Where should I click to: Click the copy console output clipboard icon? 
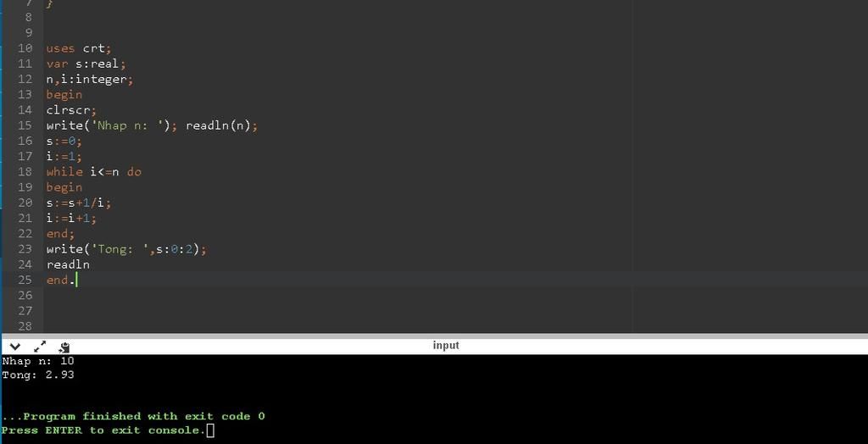point(64,347)
